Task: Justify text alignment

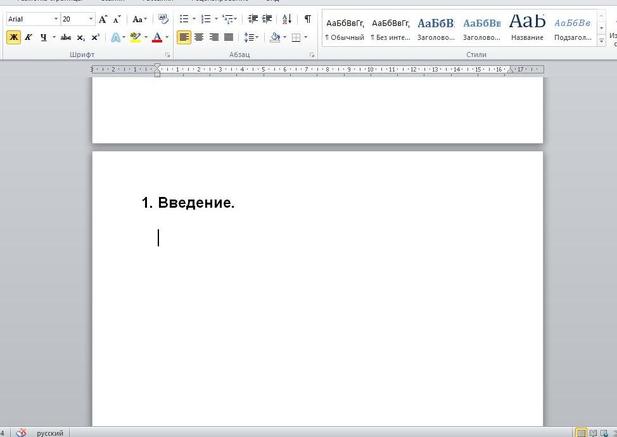Action: [x=229, y=37]
